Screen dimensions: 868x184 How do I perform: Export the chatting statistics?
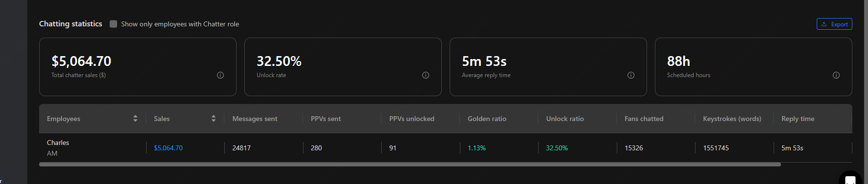[x=834, y=24]
